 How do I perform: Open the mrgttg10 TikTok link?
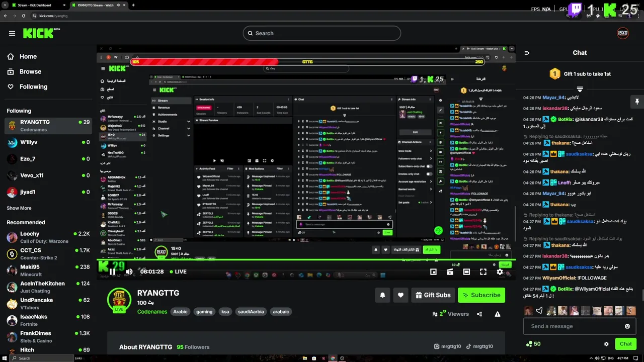(x=479, y=346)
